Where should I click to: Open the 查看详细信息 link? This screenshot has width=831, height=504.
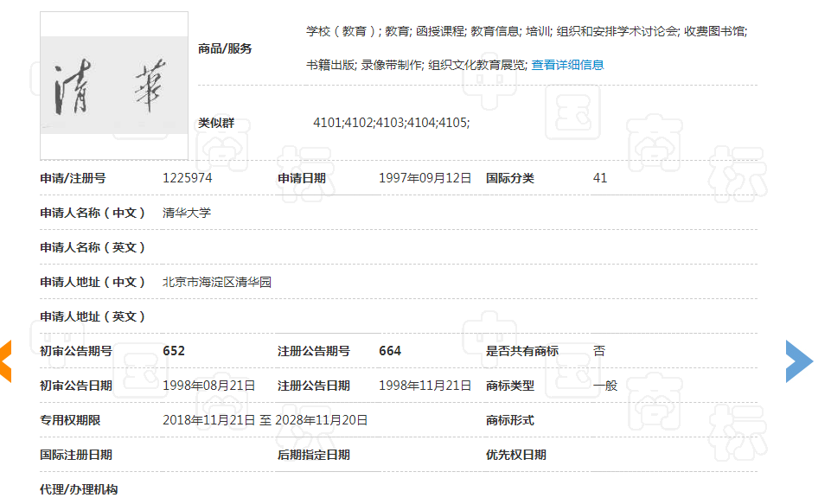(566, 64)
